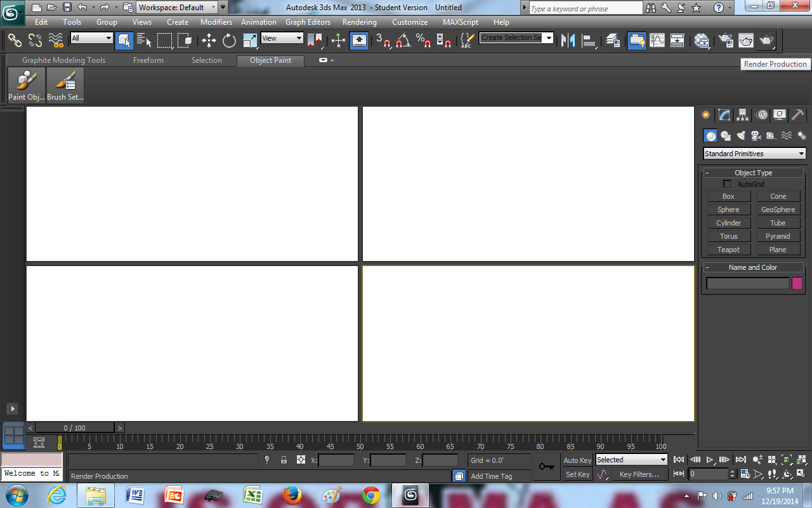Open Material Editor icon

[702, 41]
